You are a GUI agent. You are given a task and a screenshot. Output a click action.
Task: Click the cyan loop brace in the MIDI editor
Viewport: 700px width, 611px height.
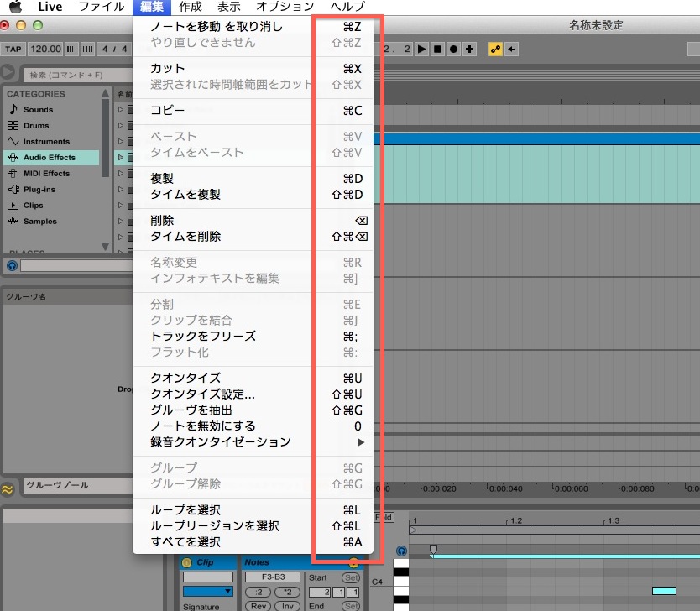point(565,556)
